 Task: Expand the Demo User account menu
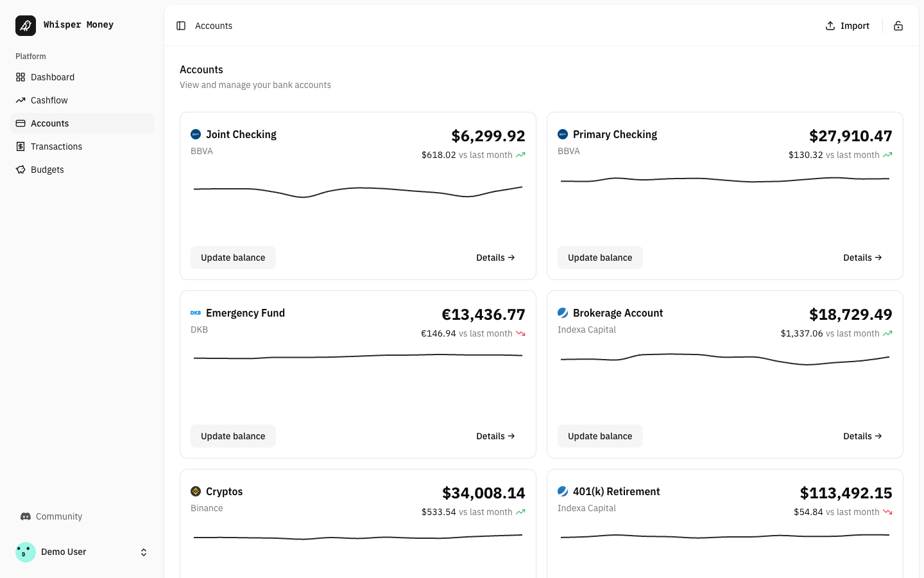point(144,552)
